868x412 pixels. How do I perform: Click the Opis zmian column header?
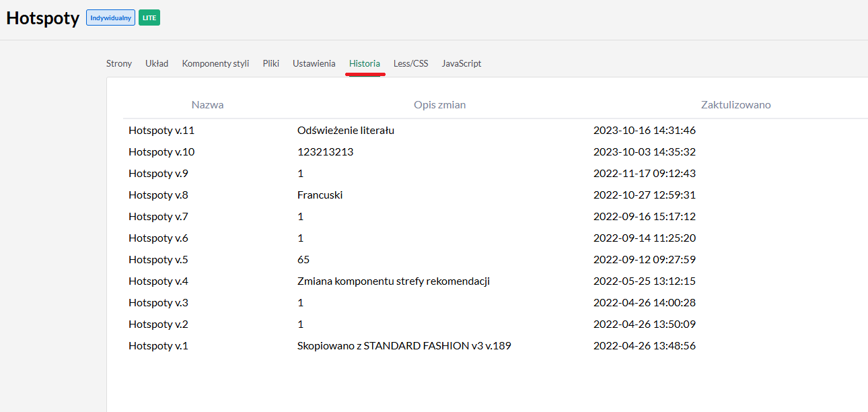point(440,105)
